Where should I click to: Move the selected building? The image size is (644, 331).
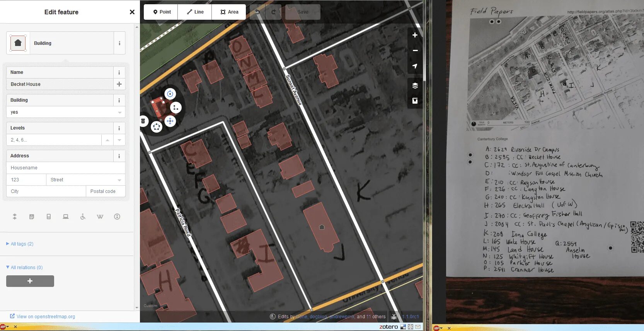[x=170, y=121]
